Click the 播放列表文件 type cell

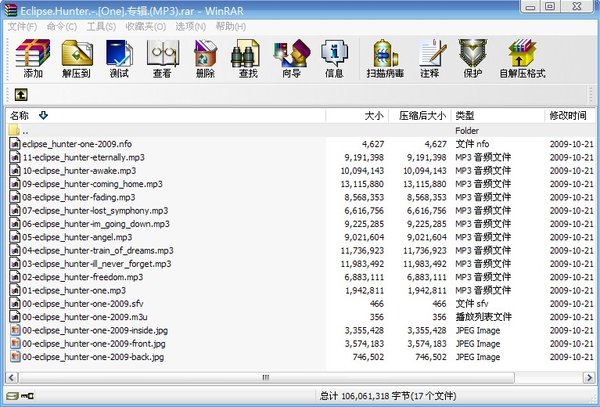pyautogui.click(x=483, y=317)
